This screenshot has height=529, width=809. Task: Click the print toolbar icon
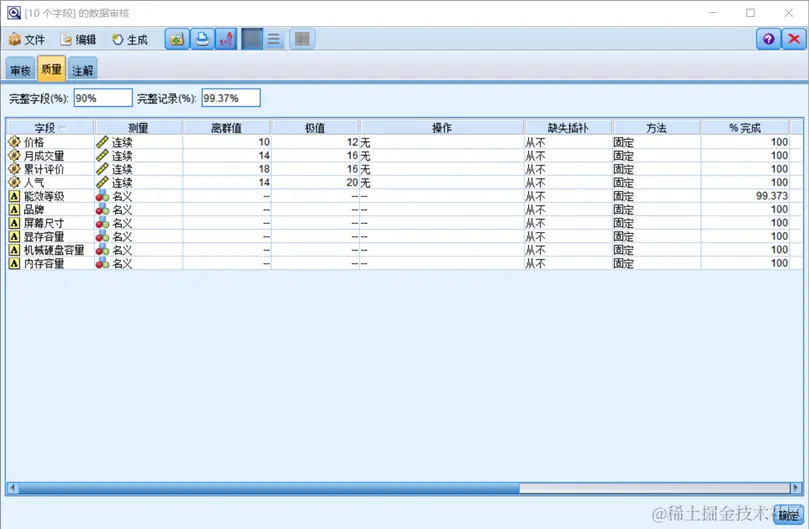[202, 39]
